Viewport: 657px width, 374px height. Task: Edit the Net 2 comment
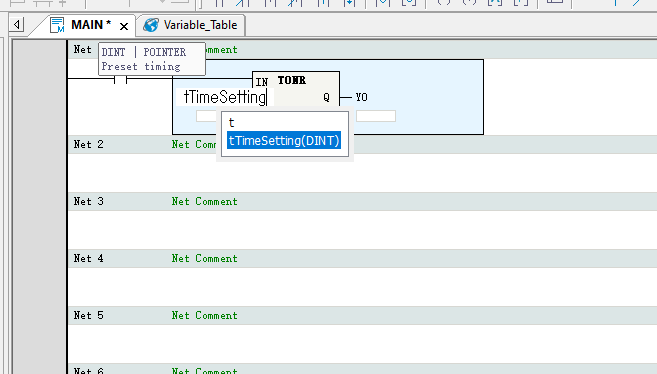194,144
